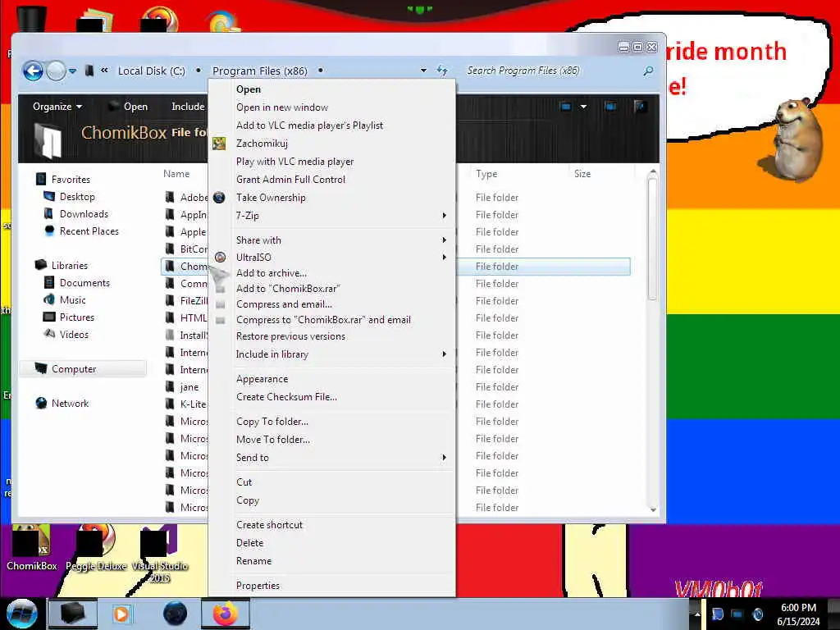Expand the Send to submenu
This screenshot has width=840, height=630.
pos(332,458)
